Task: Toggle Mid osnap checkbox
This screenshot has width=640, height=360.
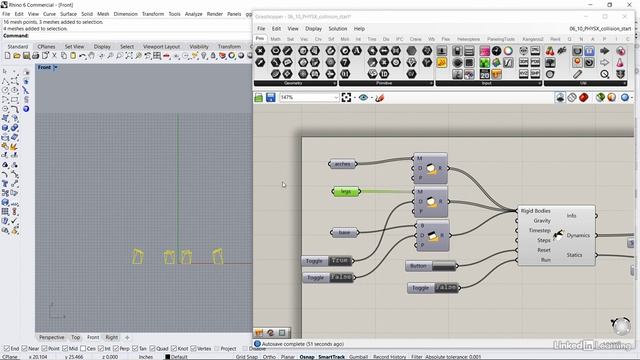Action: (65, 349)
